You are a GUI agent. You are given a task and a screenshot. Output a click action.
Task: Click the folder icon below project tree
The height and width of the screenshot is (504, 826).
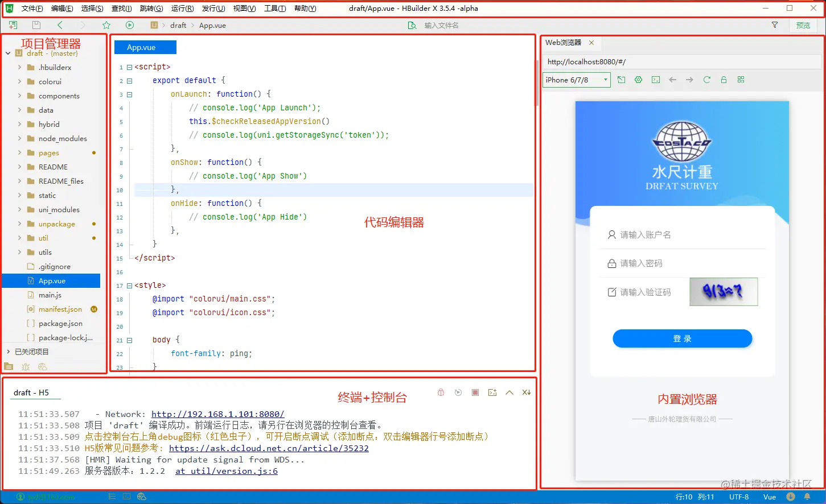tap(9, 366)
